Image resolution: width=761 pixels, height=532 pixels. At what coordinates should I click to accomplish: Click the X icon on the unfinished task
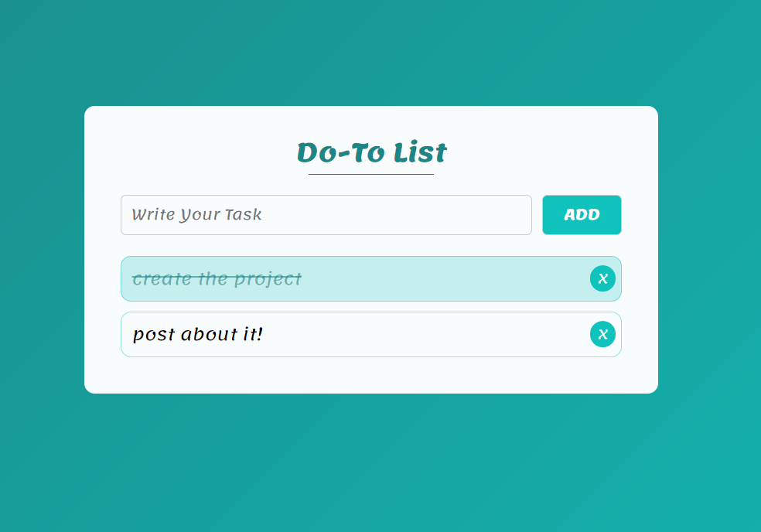(602, 334)
